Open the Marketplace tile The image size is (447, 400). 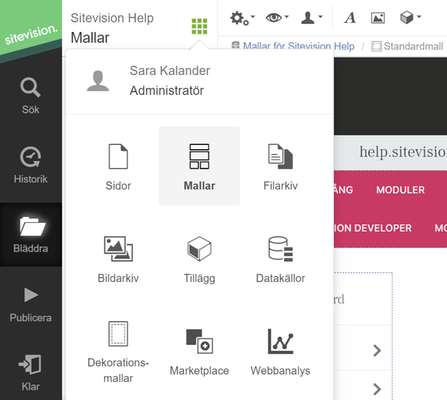tap(199, 352)
